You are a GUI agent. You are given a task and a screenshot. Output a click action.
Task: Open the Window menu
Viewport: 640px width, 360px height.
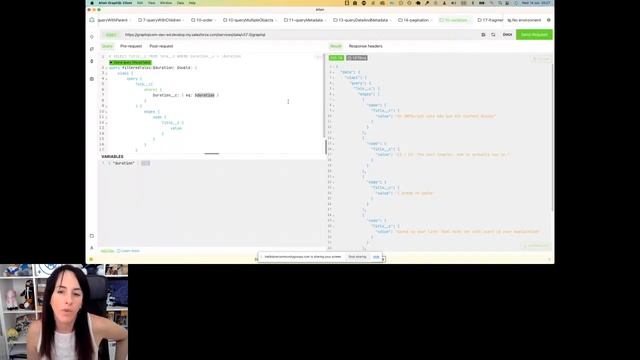click(x=166, y=3)
